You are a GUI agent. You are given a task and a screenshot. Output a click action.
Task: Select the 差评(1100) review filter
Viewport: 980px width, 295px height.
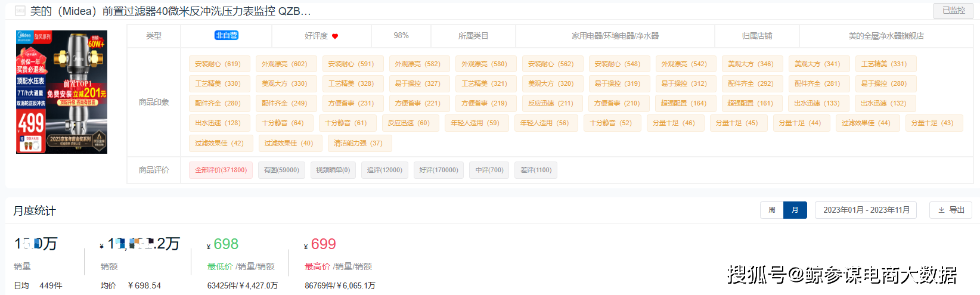point(536,170)
